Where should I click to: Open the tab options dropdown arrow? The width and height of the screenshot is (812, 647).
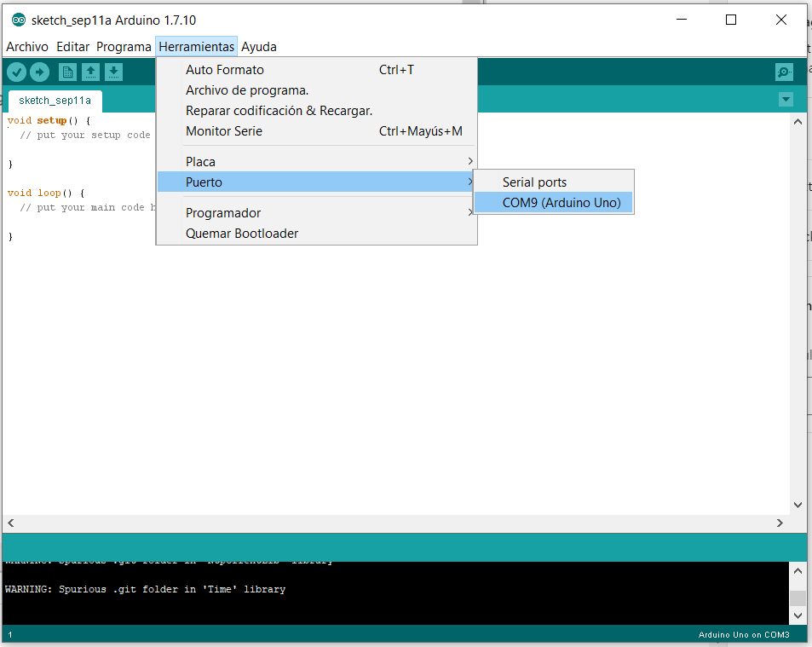coord(786,100)
